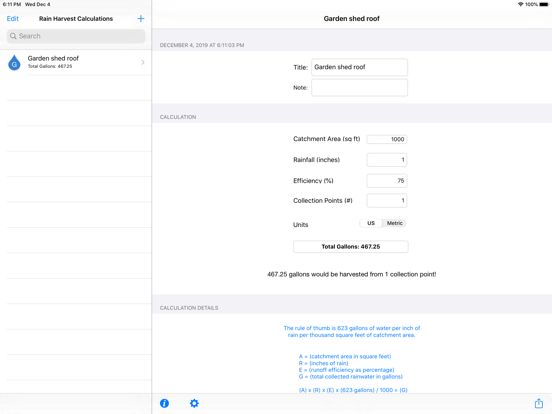Click the search magnifier icon
Viewport: 552px width, 414px height.
click(x=13, y=36)
